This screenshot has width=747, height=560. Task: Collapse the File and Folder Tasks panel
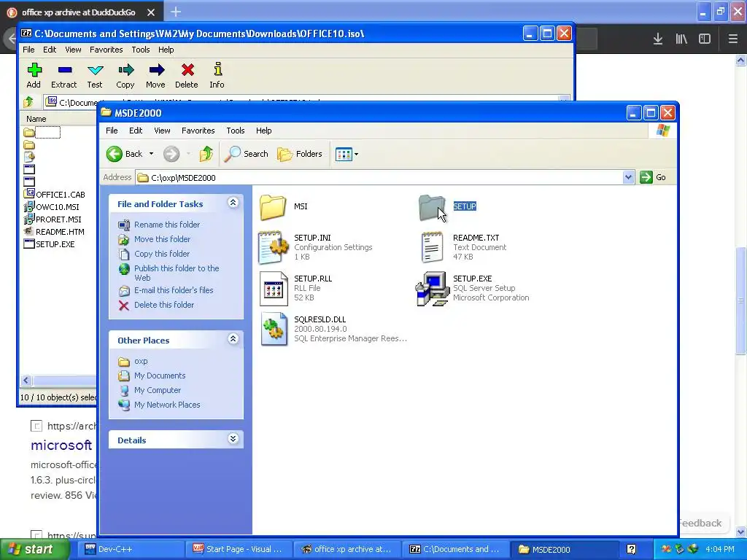coord(233,203)
